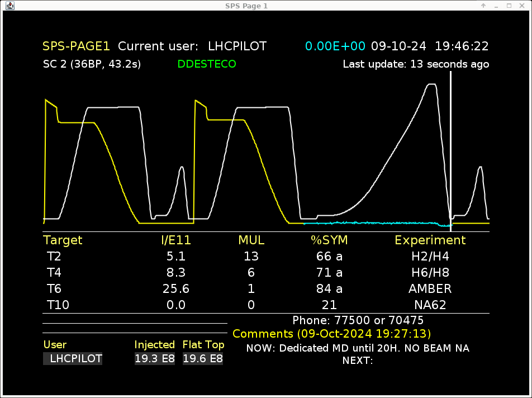Image resolution: width=532 pixels, height=398 pixels.
Task: Click the Flat Top value 19.6 E8
Action: pos(203,359)
